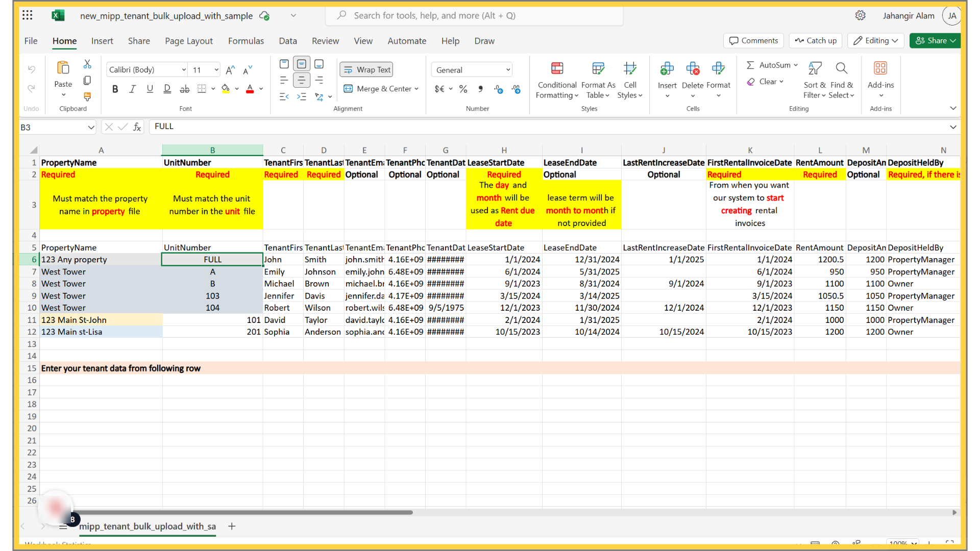Select the Format Painter brush icon
Screen dimensions: 980x551
[87, 96]
